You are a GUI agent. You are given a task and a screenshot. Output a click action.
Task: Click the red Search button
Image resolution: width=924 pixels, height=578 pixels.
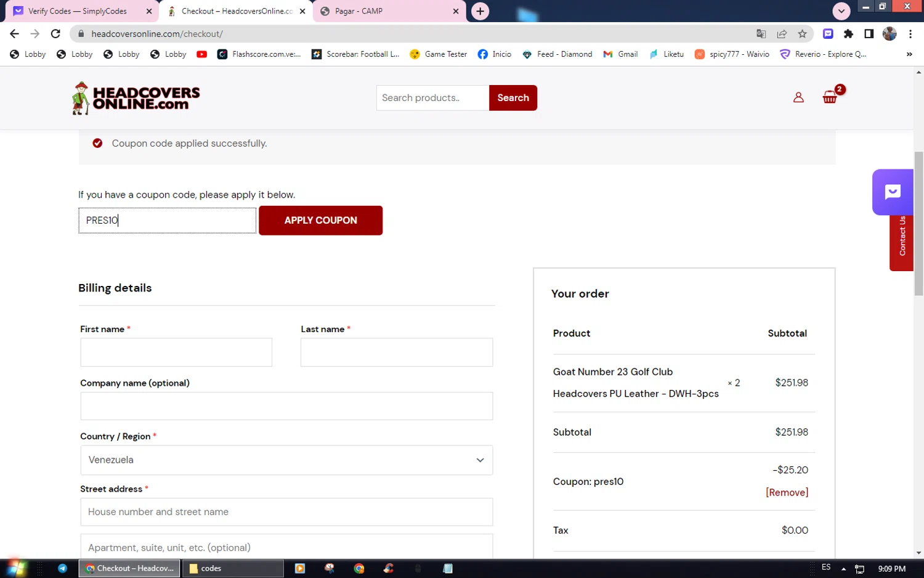coord(513,98)
